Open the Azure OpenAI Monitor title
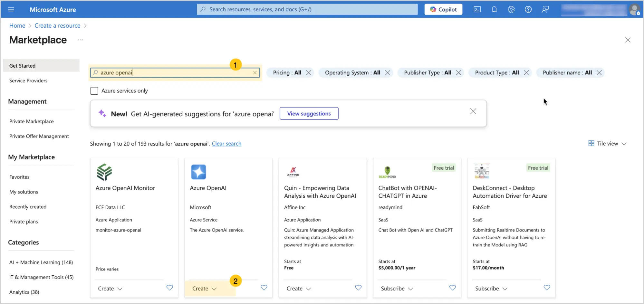The height and width of the screenshot is (304, 644). 125,188
